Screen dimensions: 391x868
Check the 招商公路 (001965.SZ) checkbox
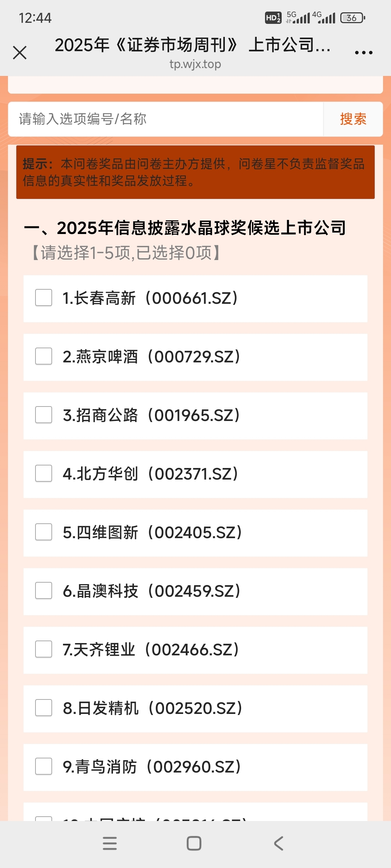[43, 415]
